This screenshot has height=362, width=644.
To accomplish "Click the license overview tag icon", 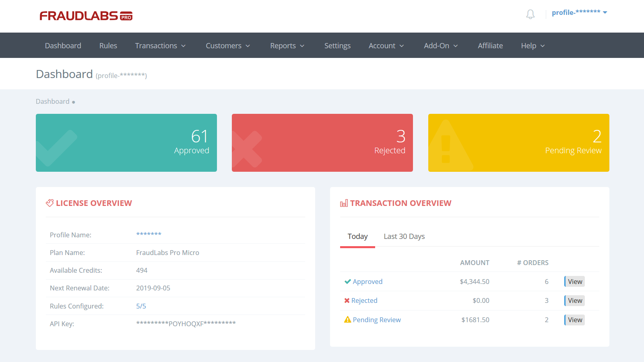I will click(50, 203).
